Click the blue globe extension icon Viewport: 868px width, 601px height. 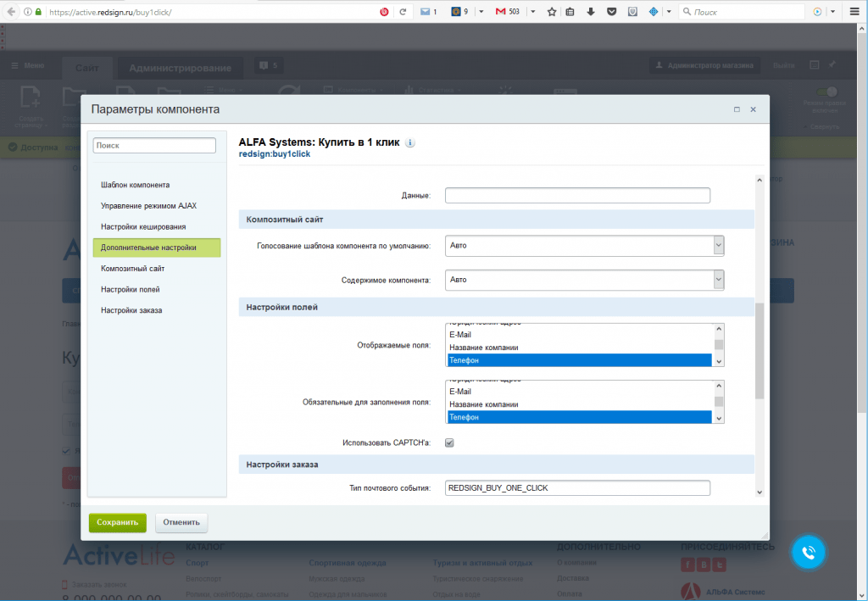point(654,12)
